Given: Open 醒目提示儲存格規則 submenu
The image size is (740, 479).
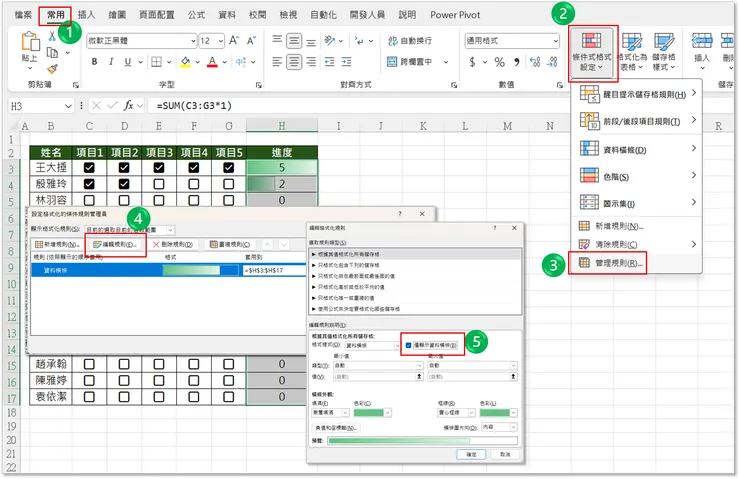Looking at the screenshot, I should click(x=638, y=94).
